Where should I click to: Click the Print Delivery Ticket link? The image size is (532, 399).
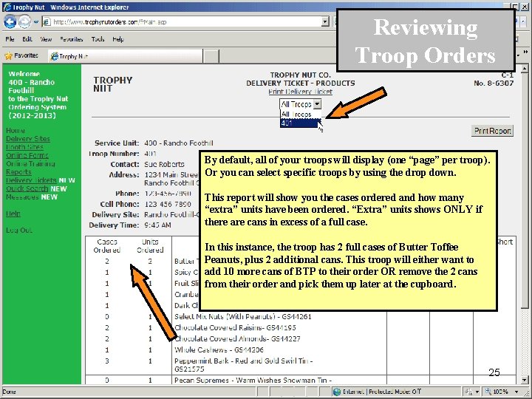pos(300,92)
